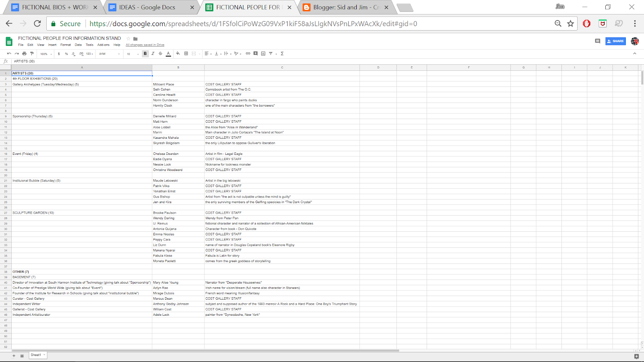Open the Data menu

78,45
